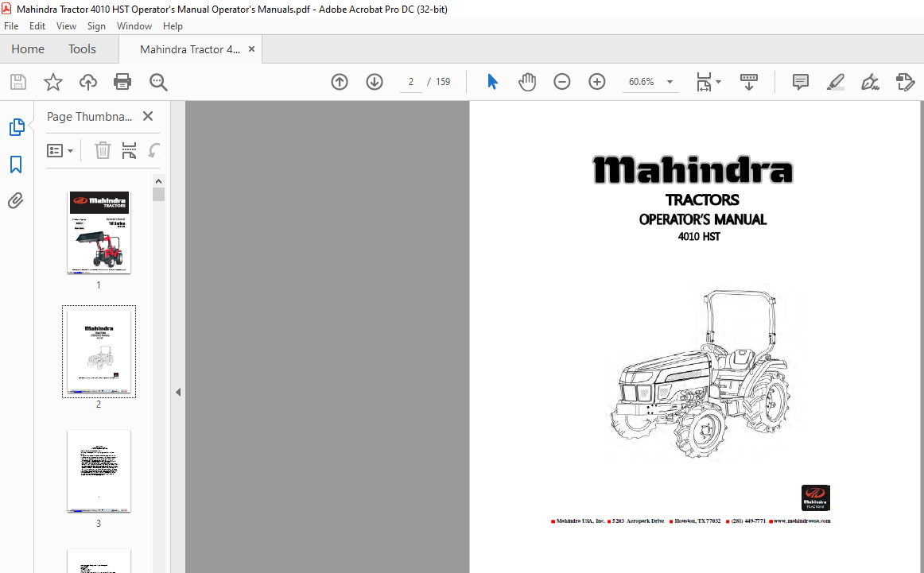This screenshot has width=924, height=573.
Task: Select the Mahindra Tractor document tab
Action: pos(190,49)
